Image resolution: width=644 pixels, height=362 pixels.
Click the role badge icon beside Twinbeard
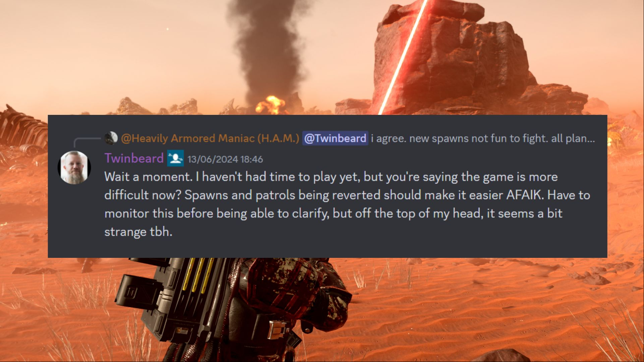coord(175,158)
